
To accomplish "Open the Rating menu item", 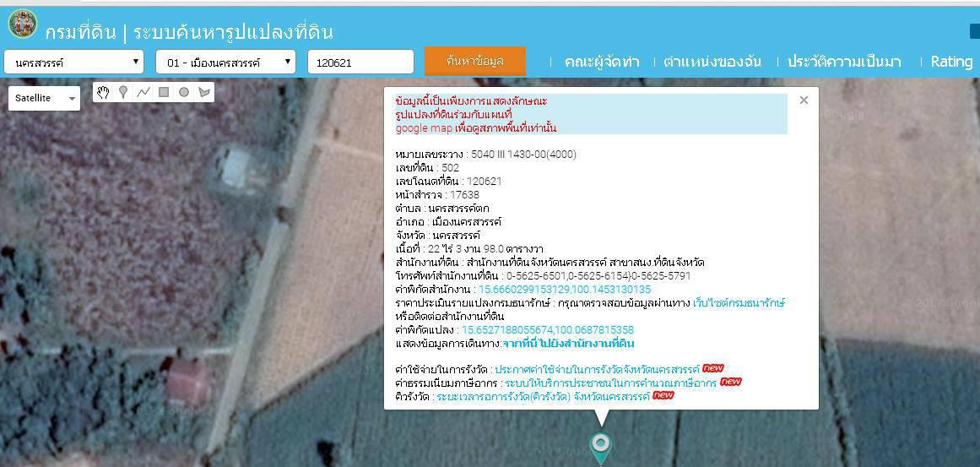I will click(951, 62).
